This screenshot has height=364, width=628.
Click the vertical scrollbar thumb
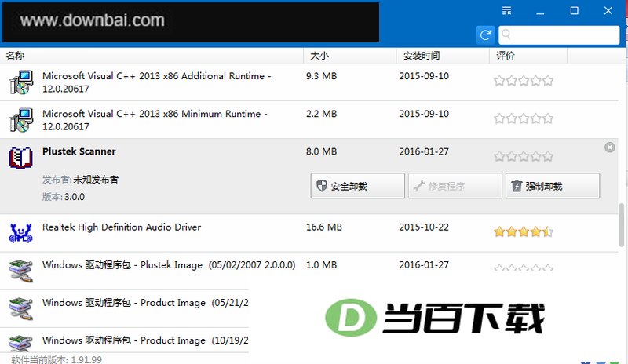coord(621,225)
